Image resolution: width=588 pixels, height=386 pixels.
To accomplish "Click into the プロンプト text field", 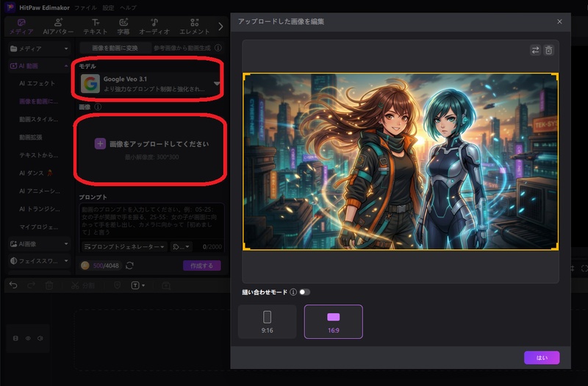I will (x=151, y=221).
